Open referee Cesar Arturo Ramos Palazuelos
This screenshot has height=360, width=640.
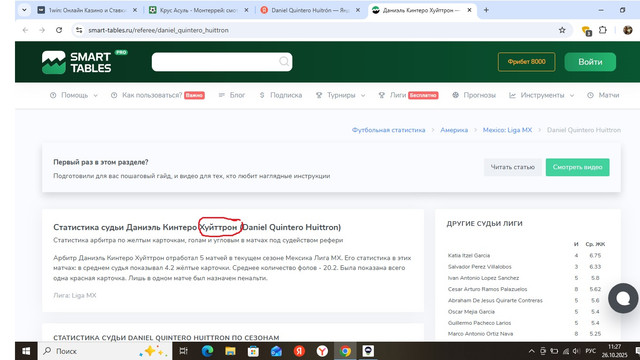pyautogui.click(x=487, y=289)
